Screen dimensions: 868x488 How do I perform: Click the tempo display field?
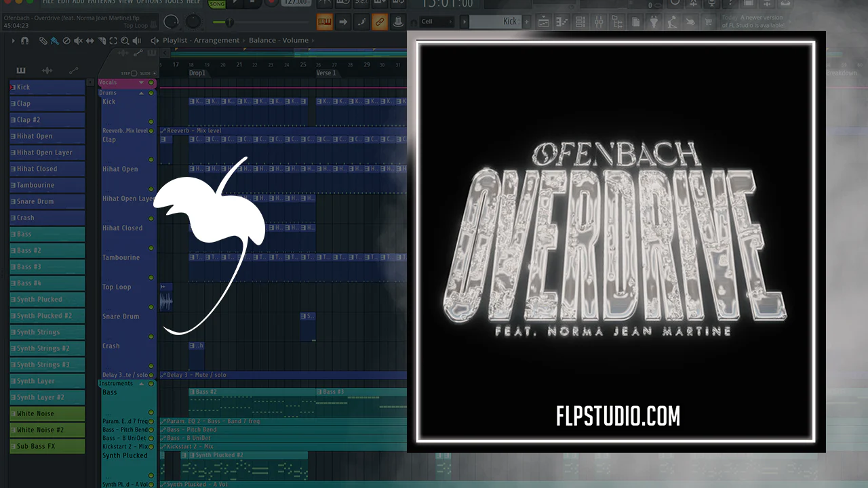297,3
